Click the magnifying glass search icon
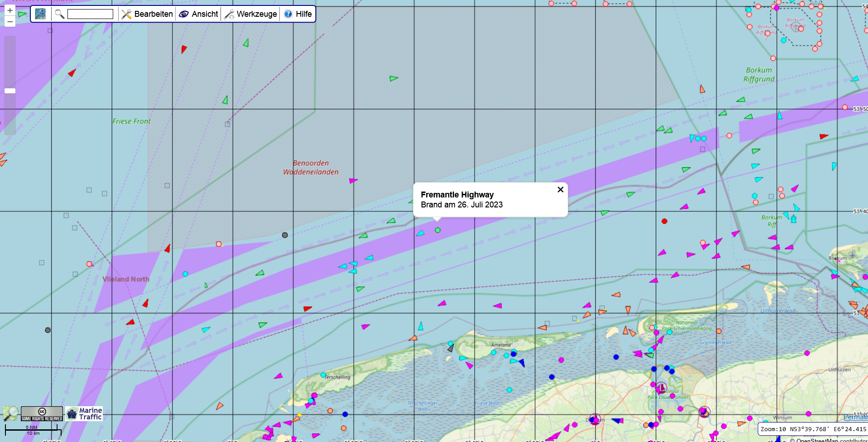Image resolution: width=868 pixels, height=442 pixels. coord(59,14)
